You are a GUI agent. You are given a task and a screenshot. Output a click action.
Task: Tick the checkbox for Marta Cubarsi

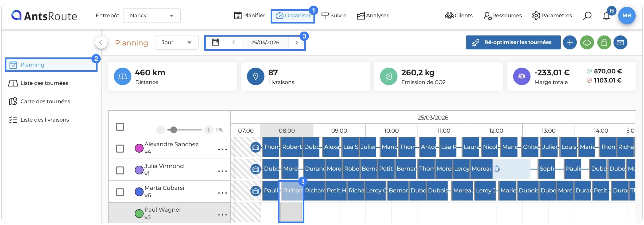click(x=120, y=192)
